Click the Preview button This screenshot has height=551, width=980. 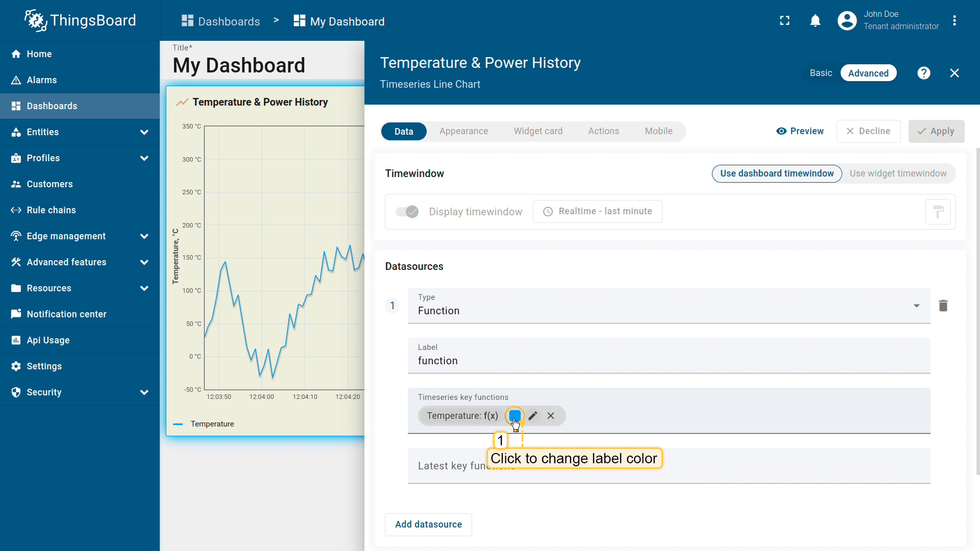coord(800,131)
